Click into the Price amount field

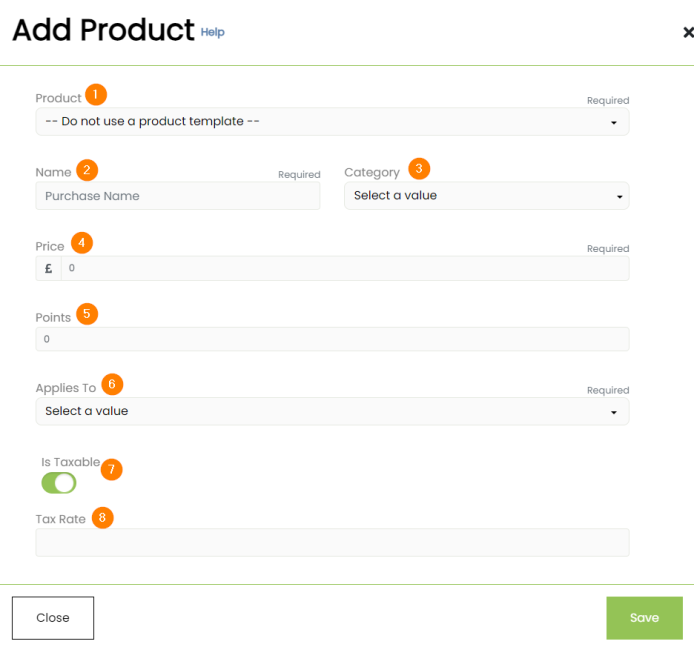[345, 269]
